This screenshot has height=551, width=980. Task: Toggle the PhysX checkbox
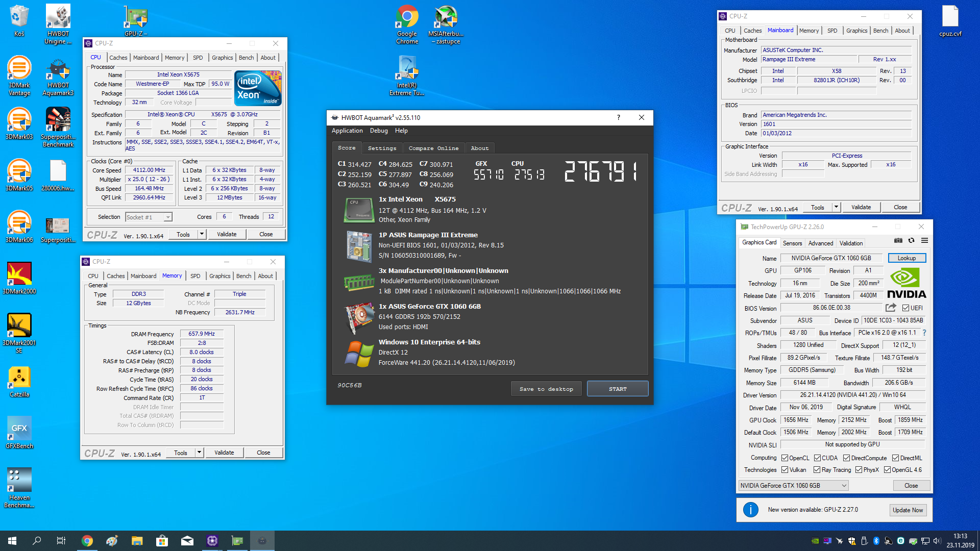coord(859,470)
